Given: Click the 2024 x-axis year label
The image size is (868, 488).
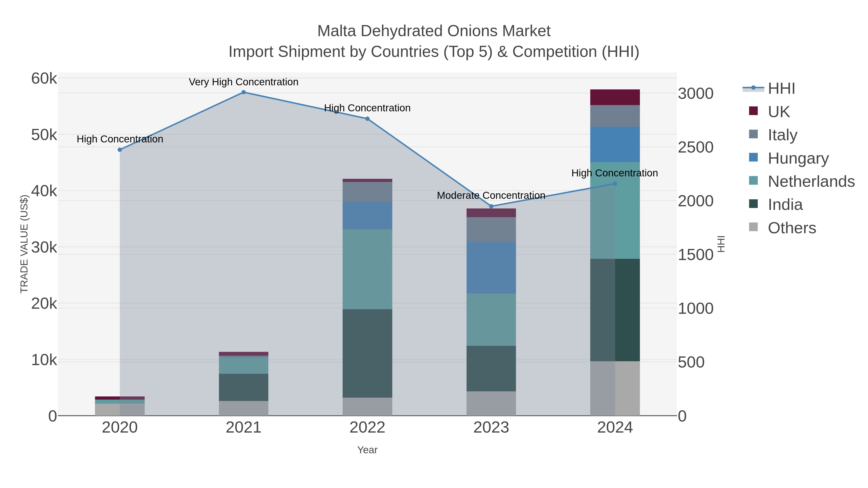Looking at the screenshot, I should pos(615,428).
